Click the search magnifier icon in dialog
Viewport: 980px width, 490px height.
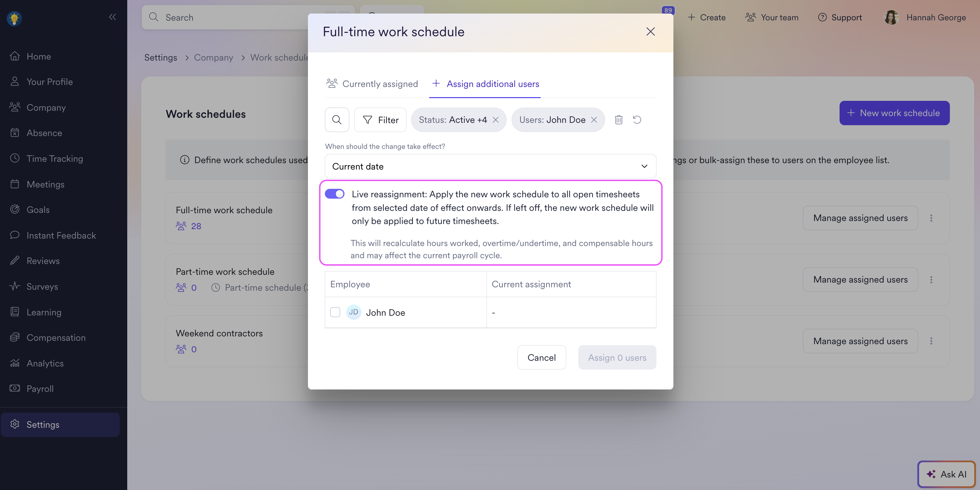pos(337,120)
